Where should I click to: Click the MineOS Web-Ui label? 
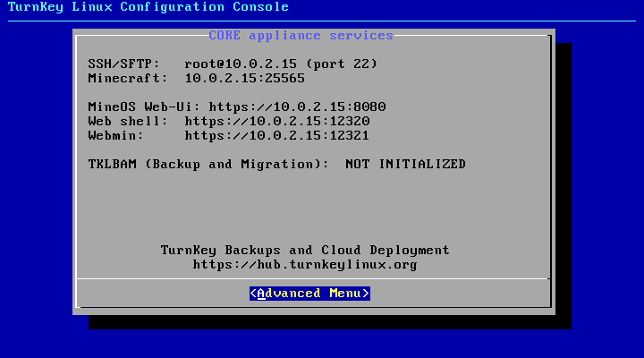144,107
